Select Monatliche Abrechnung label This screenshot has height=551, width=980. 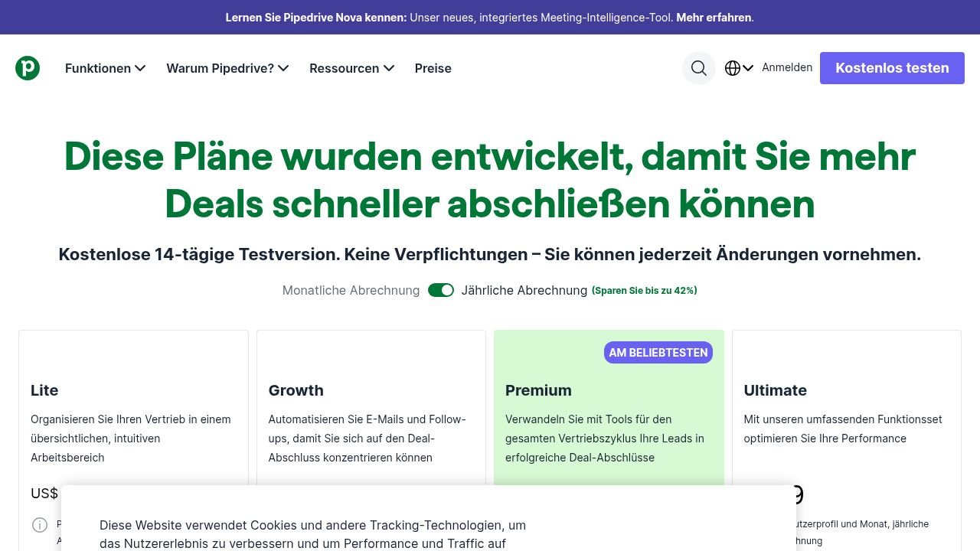[x=351, y=290]
